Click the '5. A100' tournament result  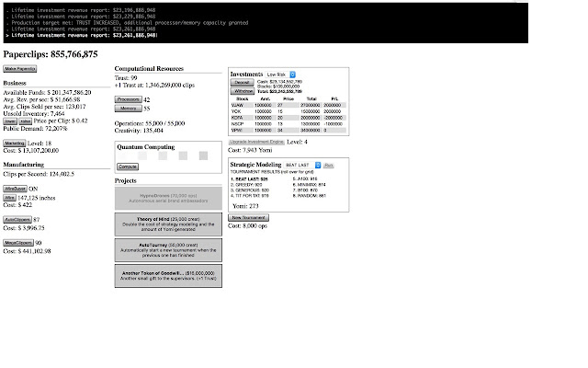pyautogui.click(x=305, y=179)
